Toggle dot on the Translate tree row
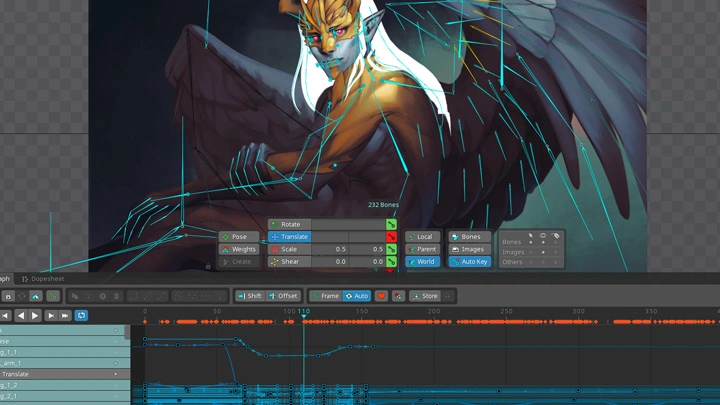720x405 pixels. pyautogui.click(x=115, y=374)
